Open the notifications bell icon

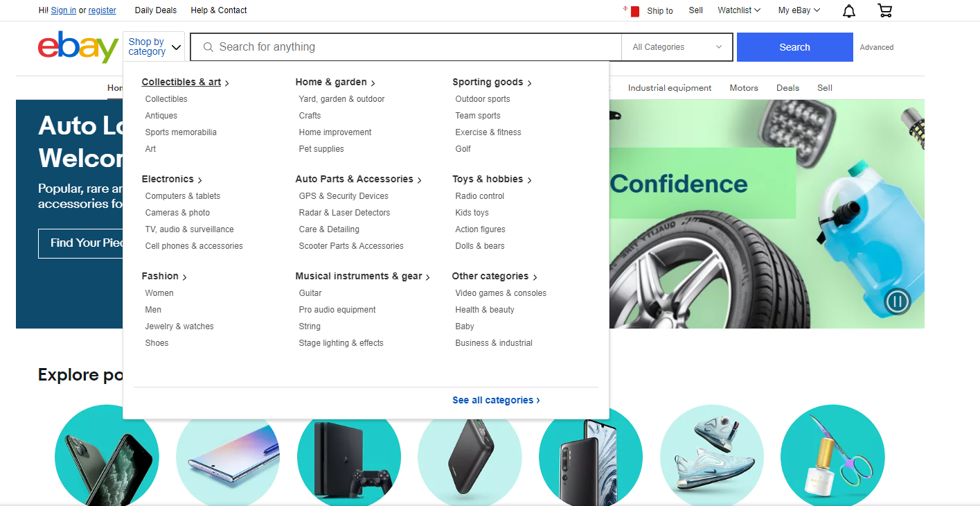click(x=849, y=10)
